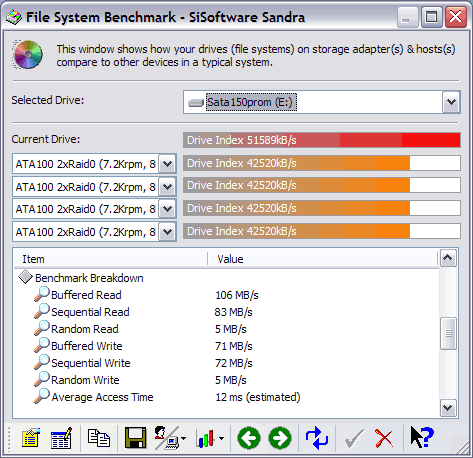473x458 pixels.
Task: Expand the first ATA100 2xRaid0 reference dropdown
Action: (x=167, y=164)
